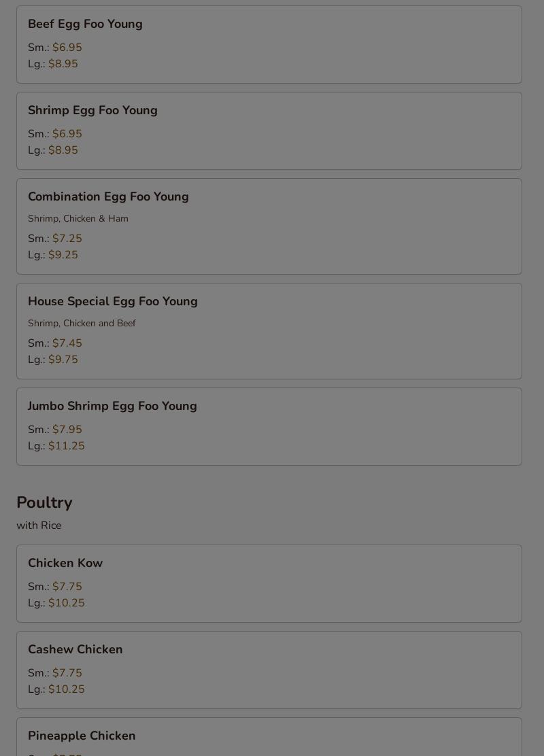
Task: Click the Poultry section heading
Action: click(44, 502)
